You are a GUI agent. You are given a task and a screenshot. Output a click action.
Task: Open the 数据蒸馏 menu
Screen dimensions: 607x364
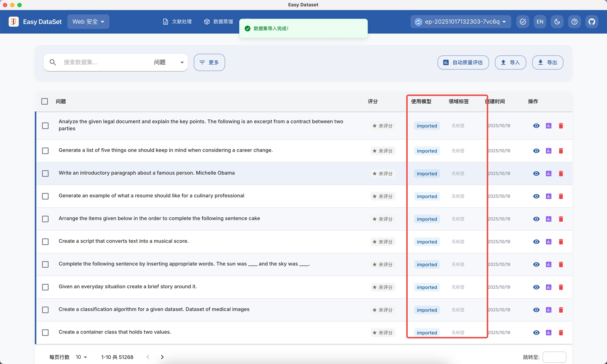click(x=218, y=22)
